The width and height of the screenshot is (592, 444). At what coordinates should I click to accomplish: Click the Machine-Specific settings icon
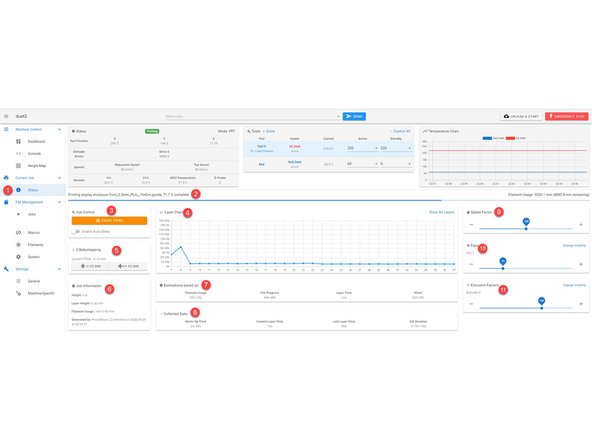(x=18, y=293)
